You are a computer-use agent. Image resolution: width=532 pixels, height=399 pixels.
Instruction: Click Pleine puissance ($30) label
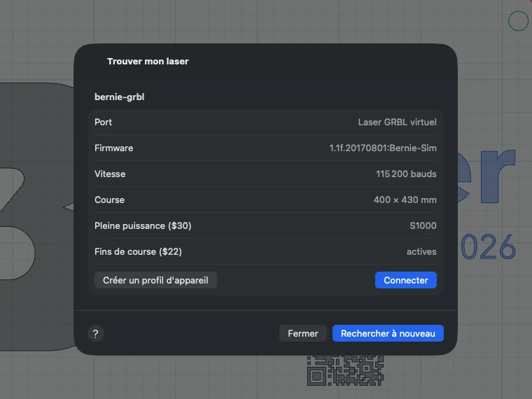coord(143,225)
